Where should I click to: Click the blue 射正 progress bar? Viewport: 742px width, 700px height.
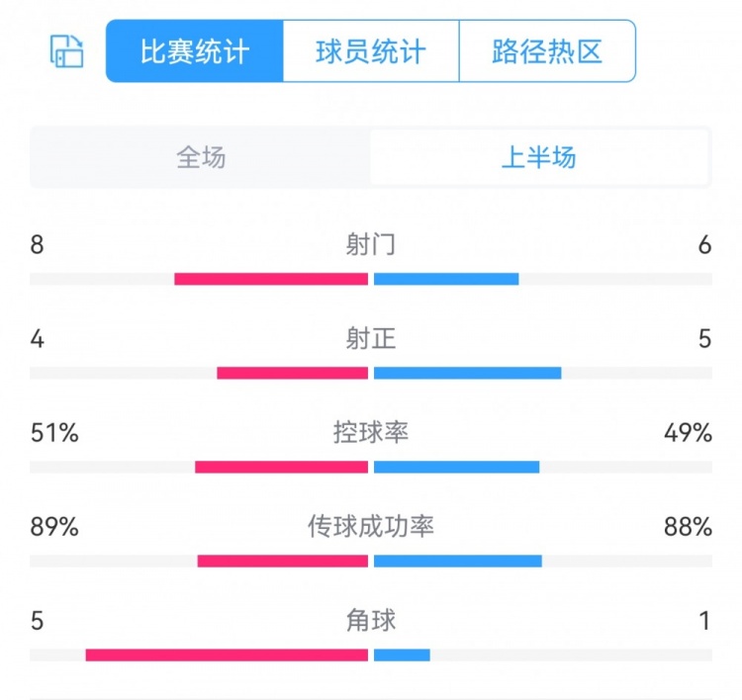pos(468,373)
